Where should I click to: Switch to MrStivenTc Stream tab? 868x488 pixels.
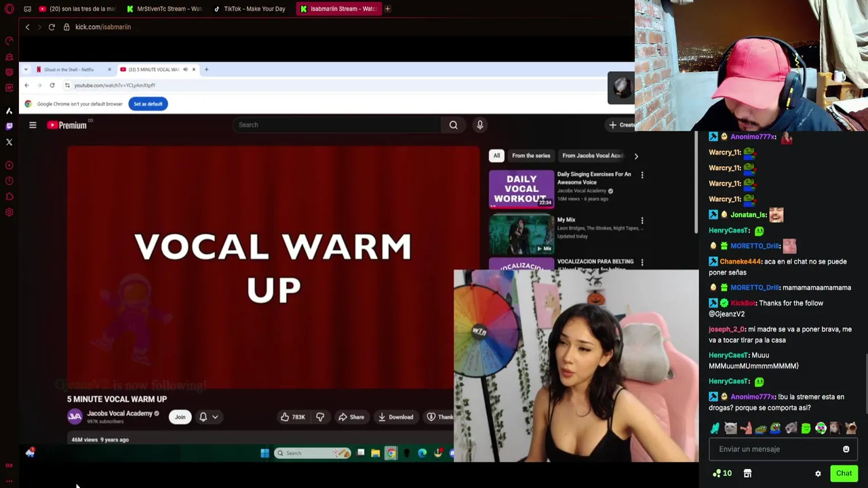pyautogui.click(x=164, y=9)
